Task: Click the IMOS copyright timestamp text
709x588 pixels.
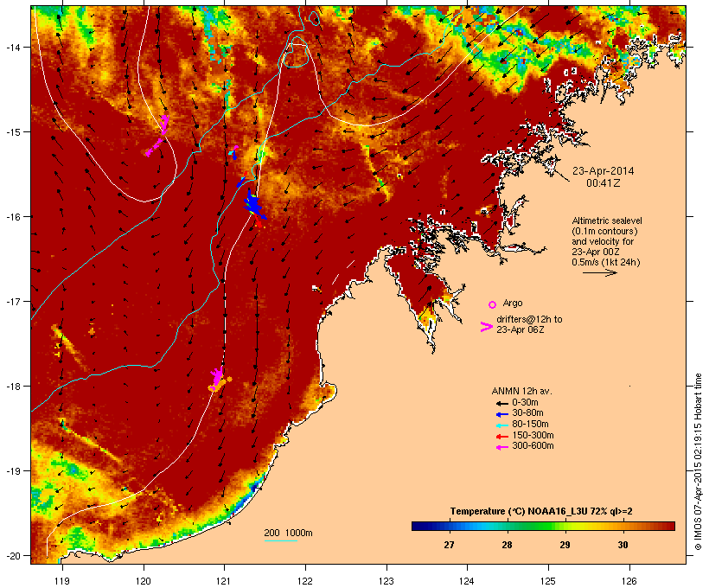Action: pyautogui.click(x=699, y=462)
